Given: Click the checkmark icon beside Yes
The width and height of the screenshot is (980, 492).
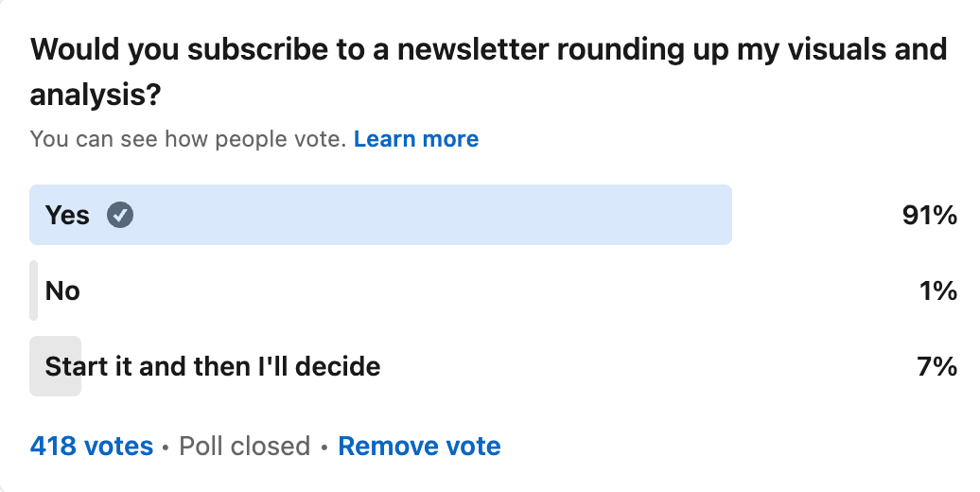Looking at the screenshot, I should pyautogui.click(x=120, y=216).
